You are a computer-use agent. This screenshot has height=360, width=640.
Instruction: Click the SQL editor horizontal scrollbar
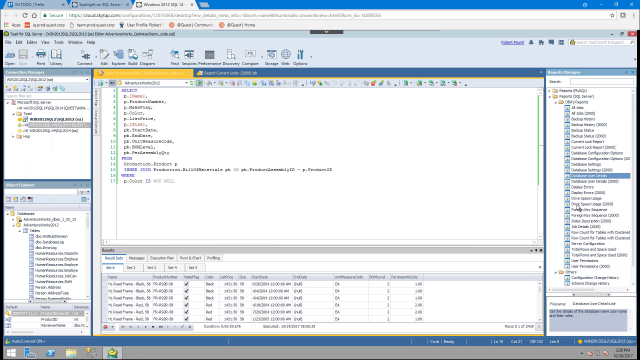(320, 242)
